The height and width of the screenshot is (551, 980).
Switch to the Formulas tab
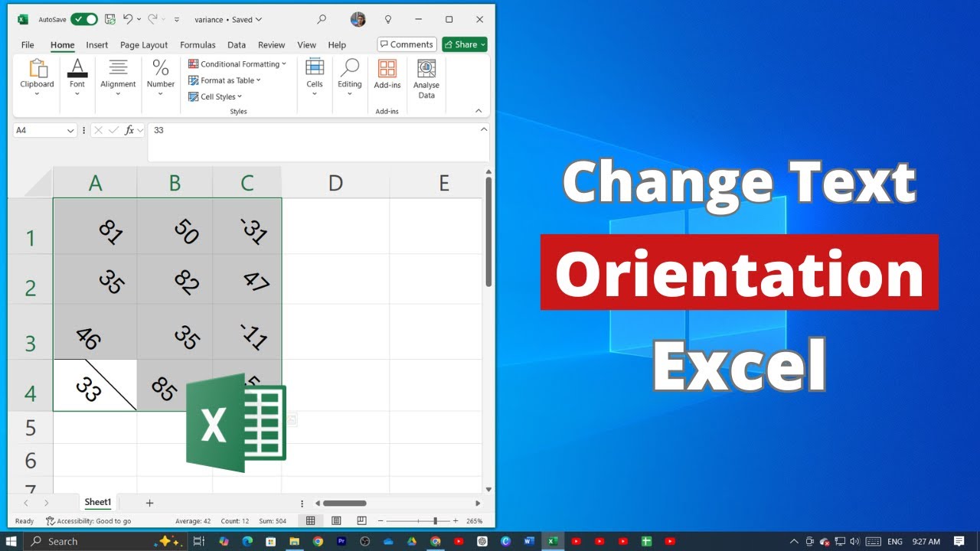pyautogui.click(x=198, y=45)
